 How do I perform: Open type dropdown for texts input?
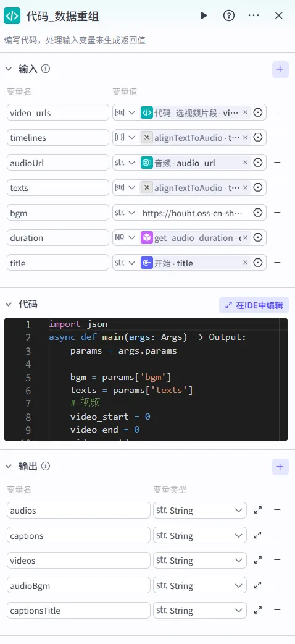(x=125, y=188)
